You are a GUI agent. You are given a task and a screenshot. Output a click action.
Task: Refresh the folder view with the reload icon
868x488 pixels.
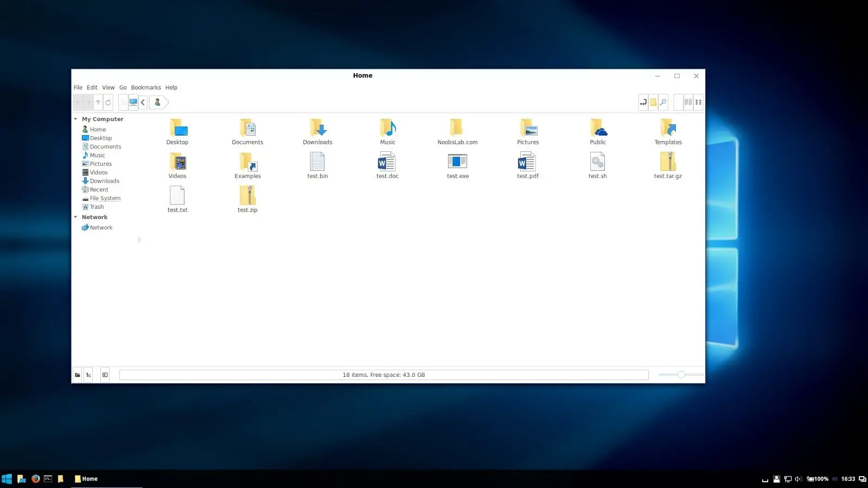click(x=107, y=102)
